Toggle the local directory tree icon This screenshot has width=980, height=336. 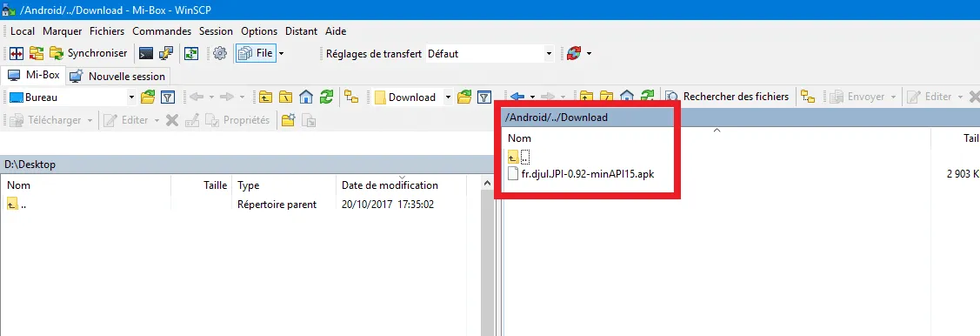(352, 97)
